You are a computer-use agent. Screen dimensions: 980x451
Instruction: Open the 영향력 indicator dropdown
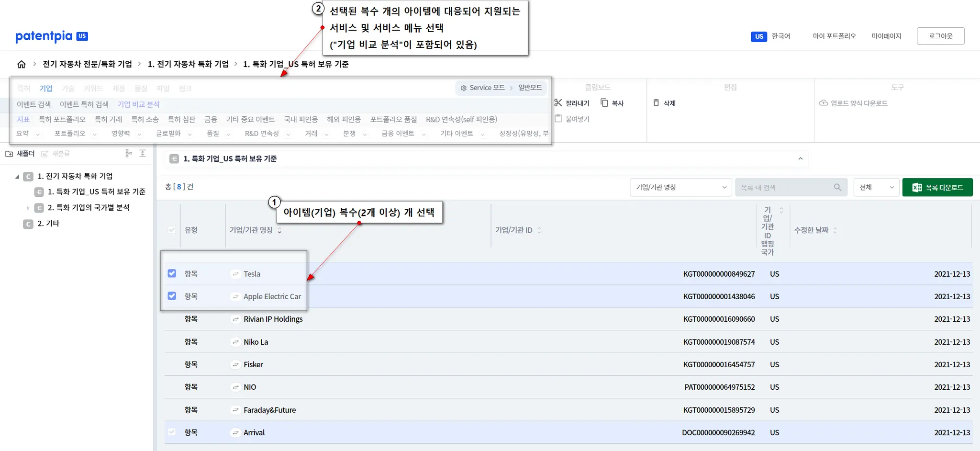[x=139, y=134]
